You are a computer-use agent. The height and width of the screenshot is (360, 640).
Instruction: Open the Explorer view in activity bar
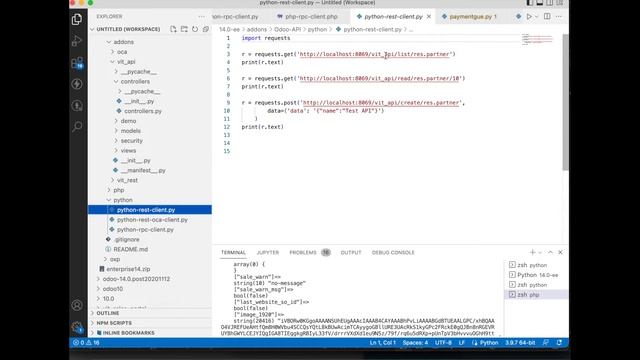click(77, 19)
